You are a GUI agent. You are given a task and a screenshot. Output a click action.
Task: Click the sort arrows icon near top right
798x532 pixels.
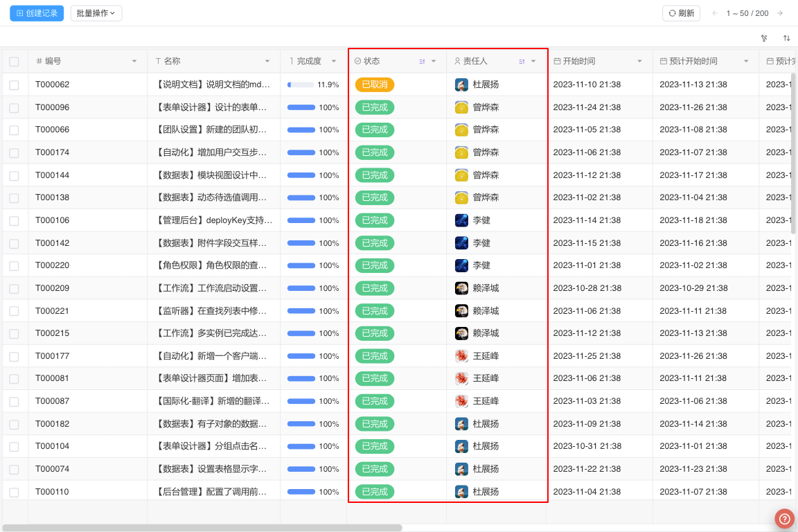click(x=786, y=38)
